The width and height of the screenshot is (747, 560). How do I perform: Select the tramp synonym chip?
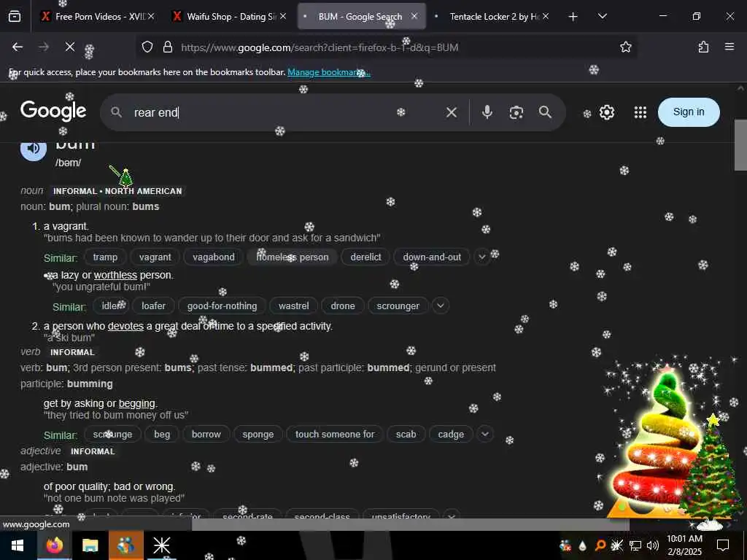pos(105,257)
